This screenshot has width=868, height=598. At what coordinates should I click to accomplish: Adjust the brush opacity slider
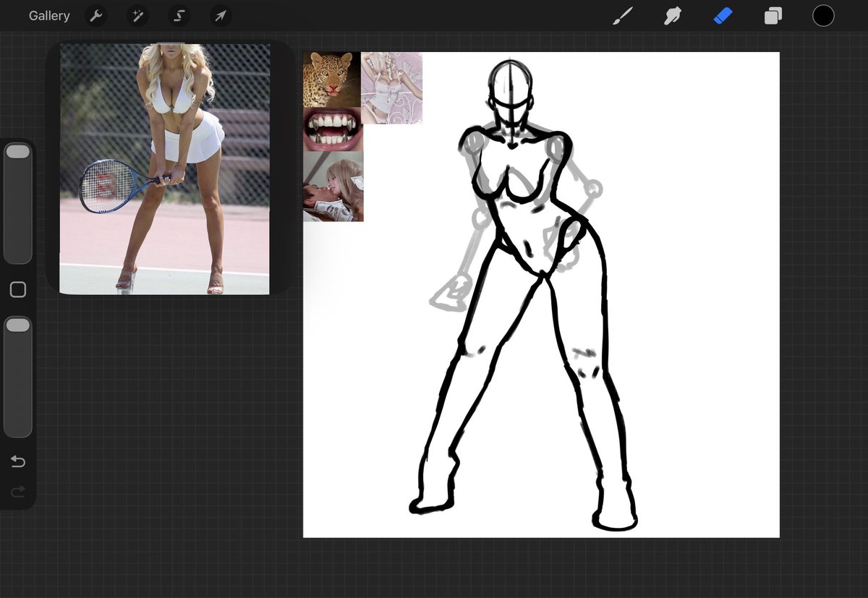18,377
